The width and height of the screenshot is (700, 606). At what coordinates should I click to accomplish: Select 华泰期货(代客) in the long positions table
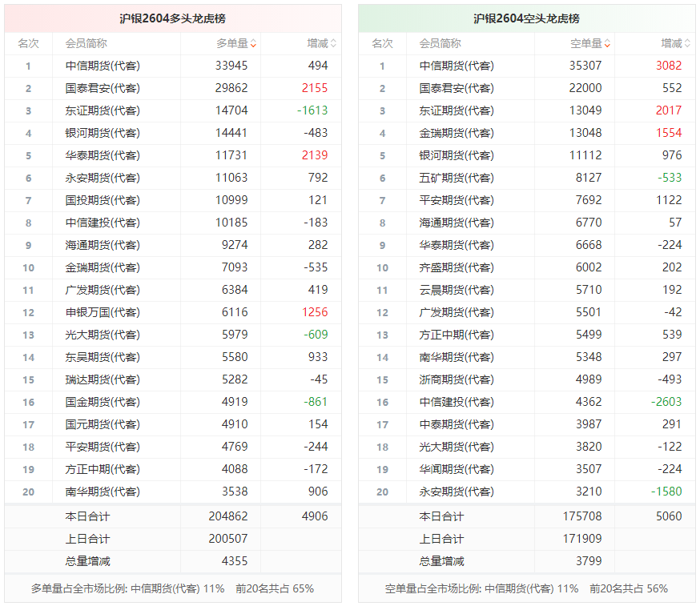pos(103,155)
